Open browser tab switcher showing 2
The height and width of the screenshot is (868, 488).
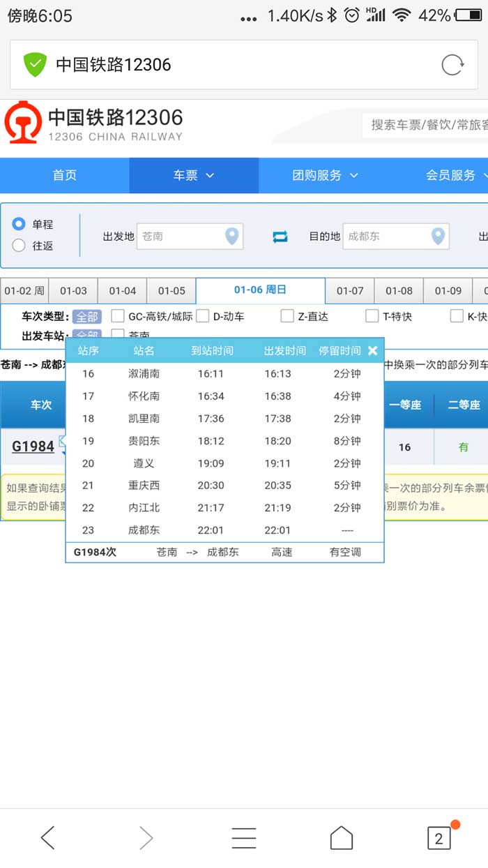[x=439, y=837]
